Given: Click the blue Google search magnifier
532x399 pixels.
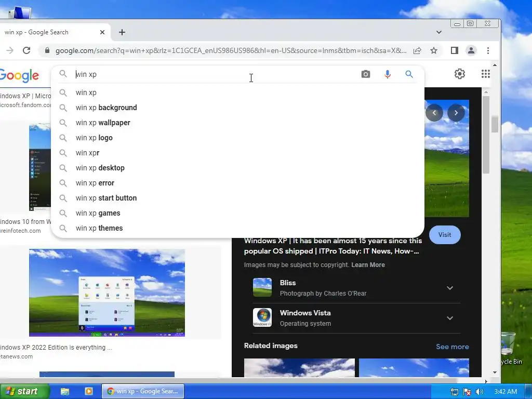Looking at the screenshot, I should 409,74.
